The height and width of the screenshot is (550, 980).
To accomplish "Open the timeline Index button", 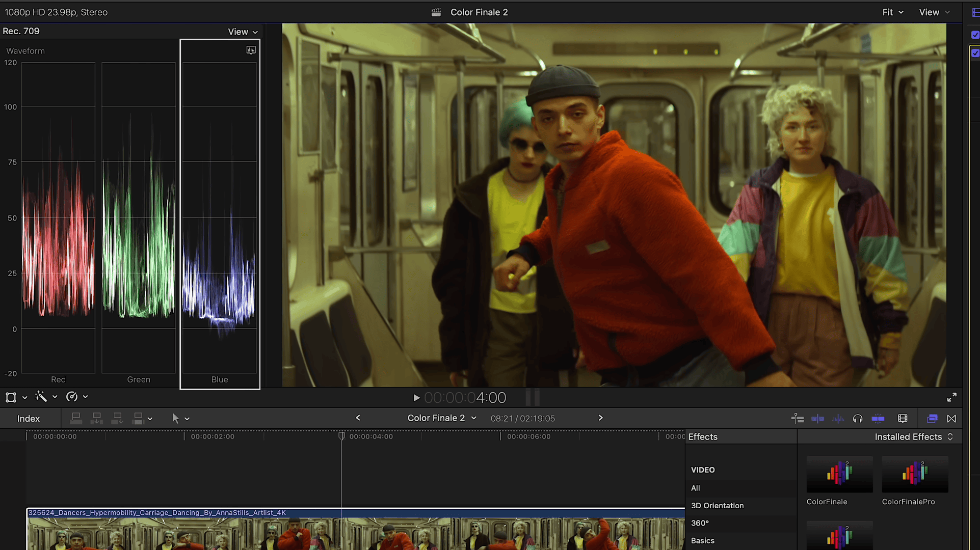I will (29, 419).
